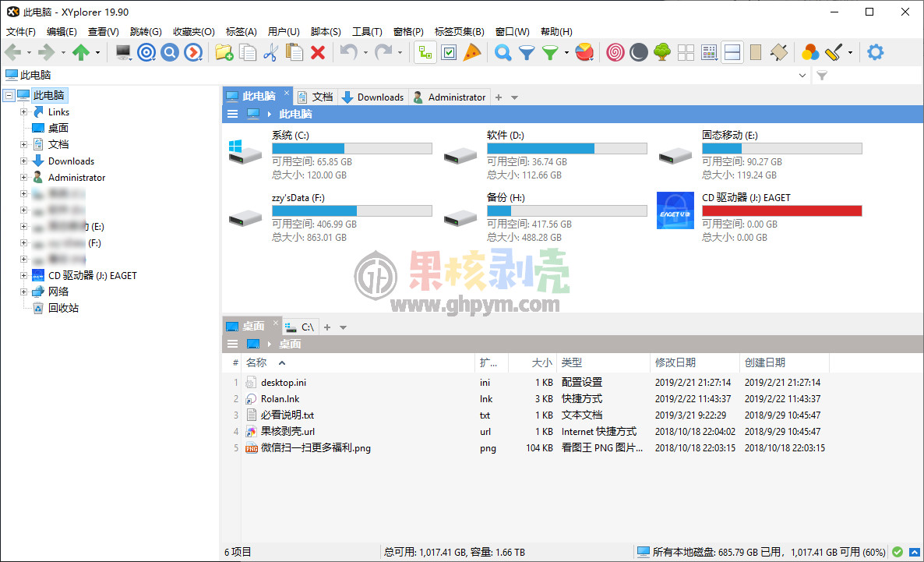The image size is (924, 562).
Task: Expand the 网络 tree node
Action: tap(23, 292)
